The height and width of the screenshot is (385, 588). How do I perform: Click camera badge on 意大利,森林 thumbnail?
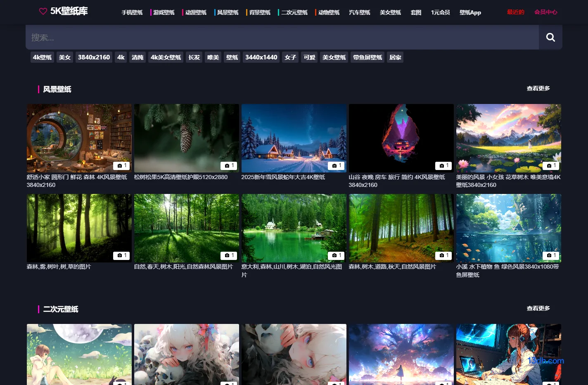coord(336,255)
